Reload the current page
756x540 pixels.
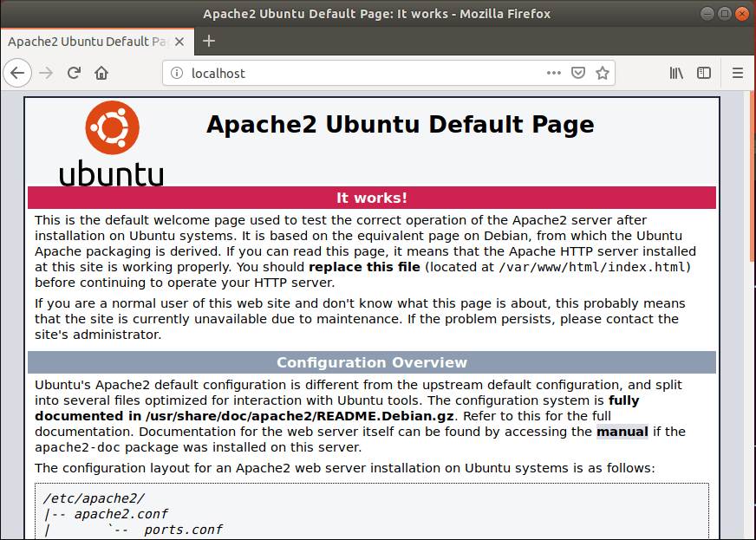(75, 74)
